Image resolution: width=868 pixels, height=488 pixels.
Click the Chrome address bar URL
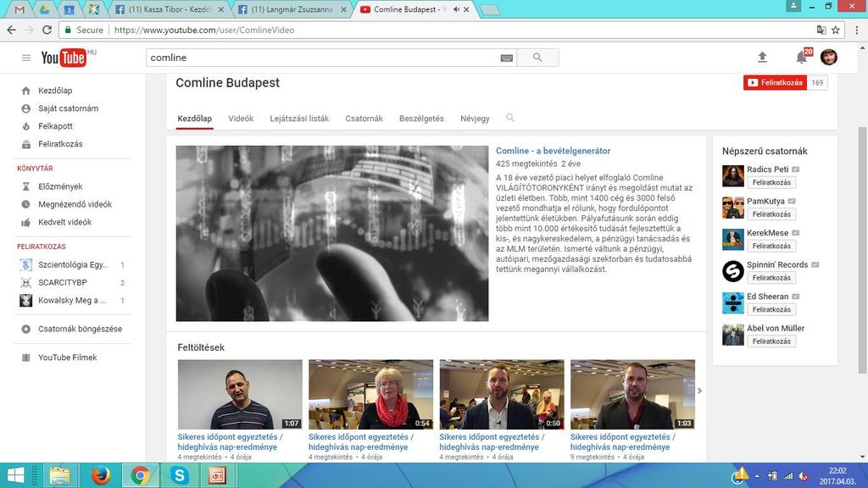pyautogui.click(x=204, y=30)
